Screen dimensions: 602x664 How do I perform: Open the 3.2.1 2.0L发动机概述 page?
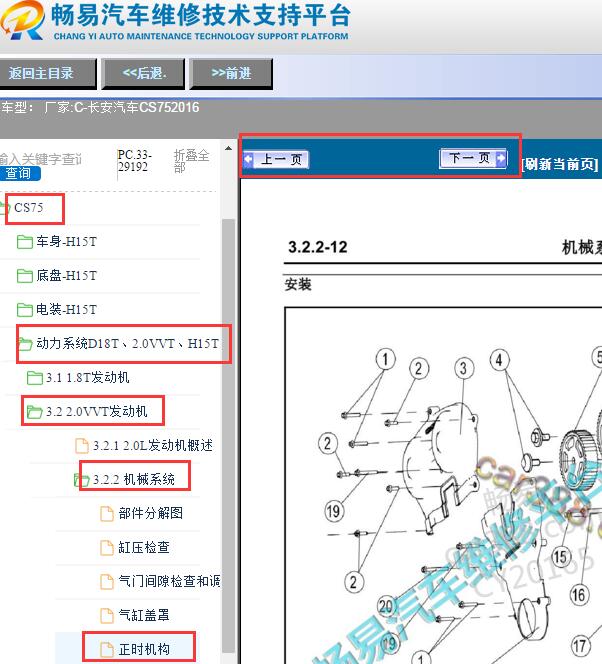(x=153, y=445)
